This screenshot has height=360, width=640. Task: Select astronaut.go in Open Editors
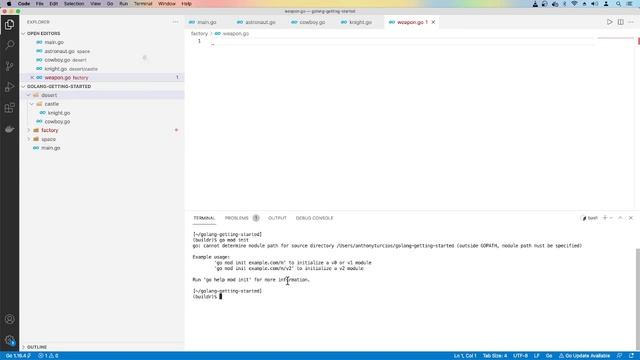click(x=59, y=51)
